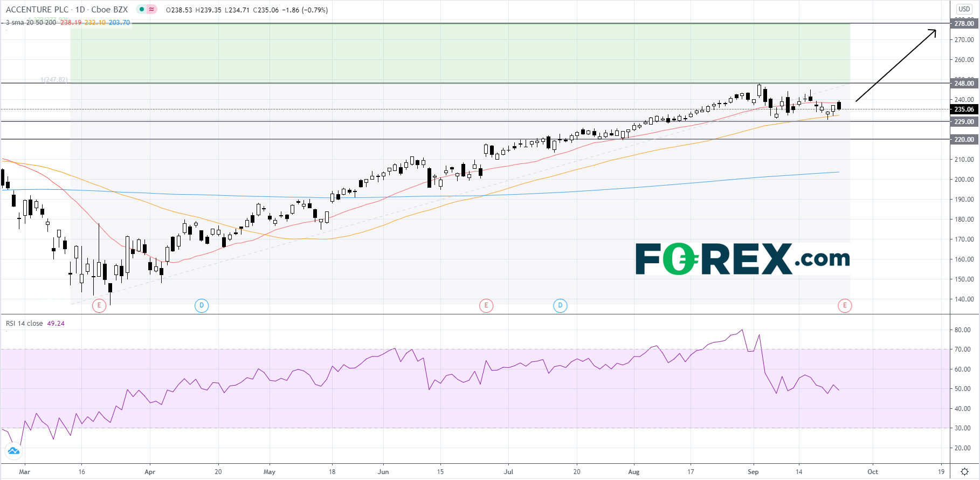Click the green market status dot
This screenshot has height=480, width=980.
pyautogui.click(x=141, y=10)
